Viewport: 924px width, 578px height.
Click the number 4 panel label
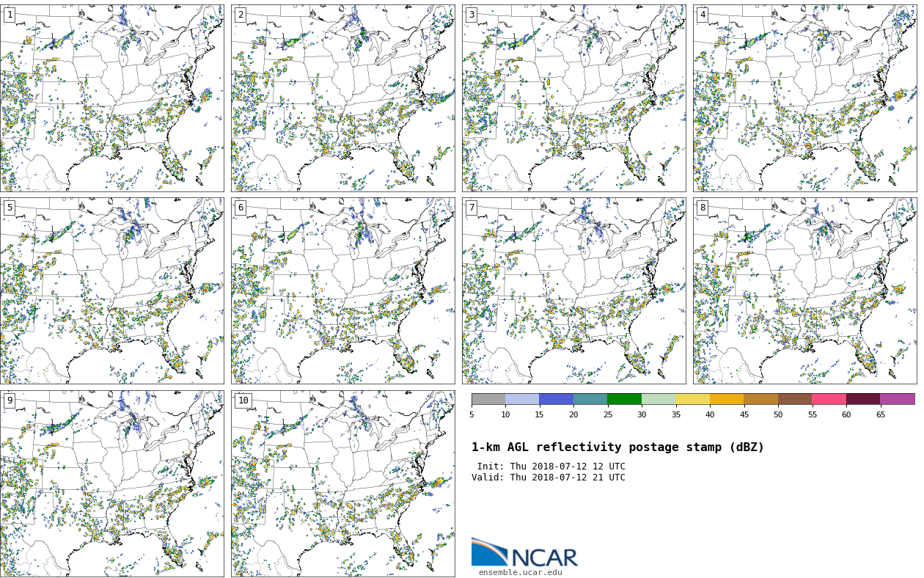tap(703, 15)
